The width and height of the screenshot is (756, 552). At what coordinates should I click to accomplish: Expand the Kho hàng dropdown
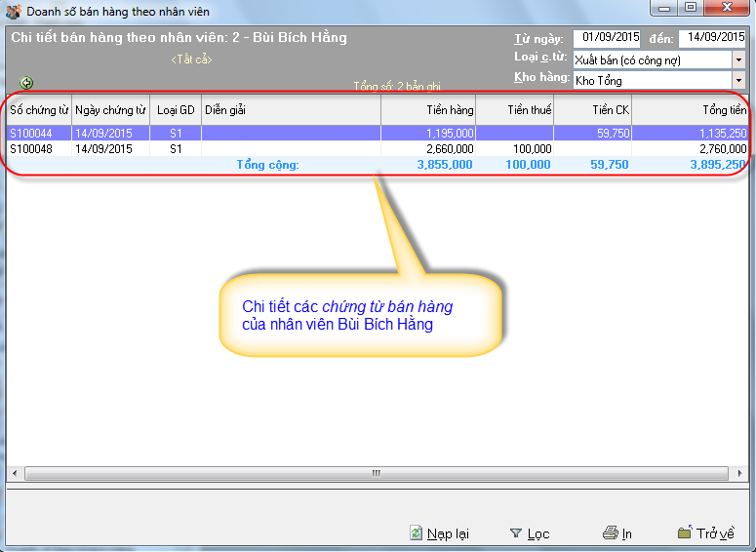click(737, 80)
